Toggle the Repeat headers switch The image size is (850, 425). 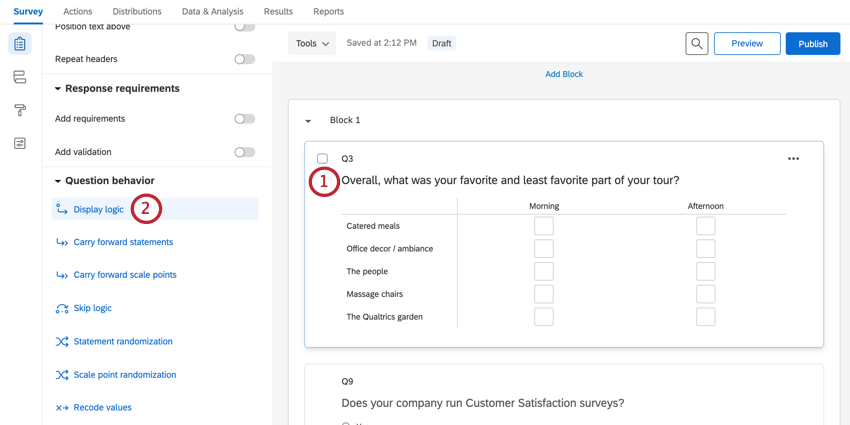(x=244, y=59)
